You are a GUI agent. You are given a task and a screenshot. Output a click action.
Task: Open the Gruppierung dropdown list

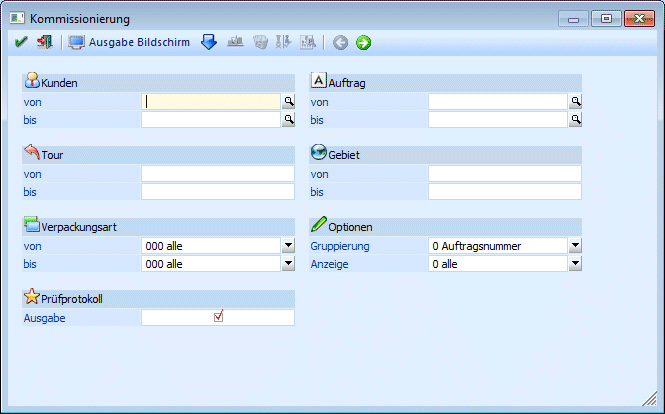[x=574, y=245]
